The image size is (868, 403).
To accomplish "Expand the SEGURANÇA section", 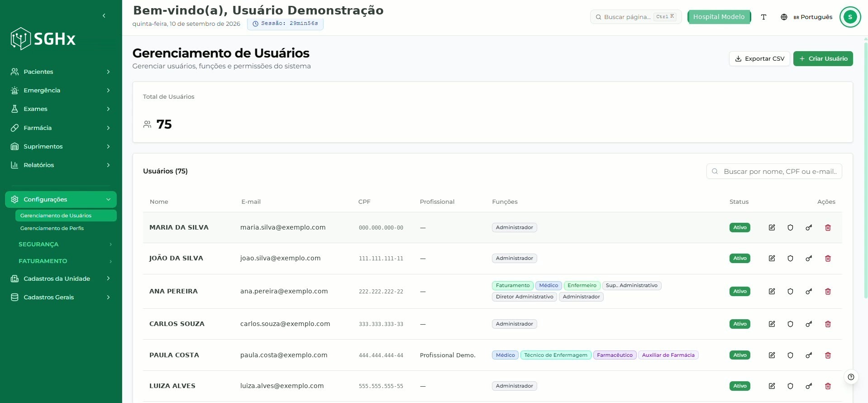I will tap(66, 244).
